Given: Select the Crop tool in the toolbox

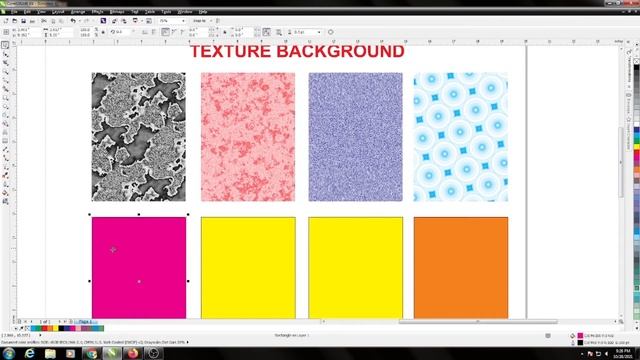Looking at the screenshot, I should pyautogui.click(x=5, y=63).
